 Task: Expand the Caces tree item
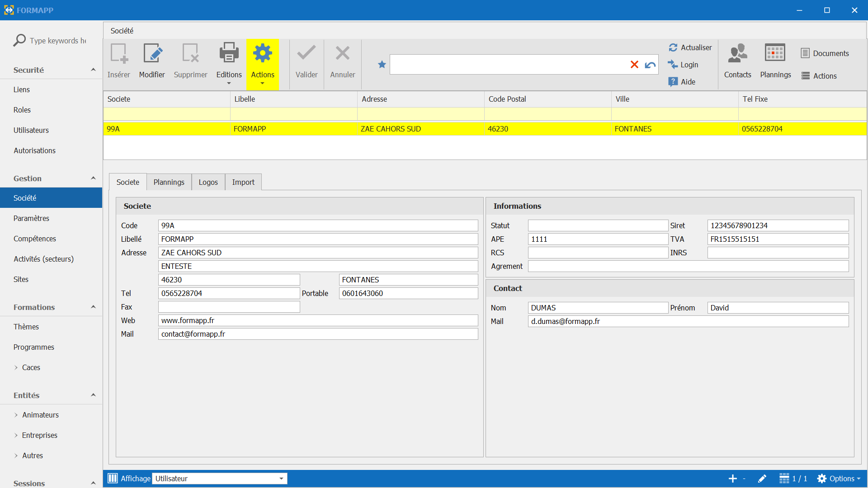click(16, 367)
